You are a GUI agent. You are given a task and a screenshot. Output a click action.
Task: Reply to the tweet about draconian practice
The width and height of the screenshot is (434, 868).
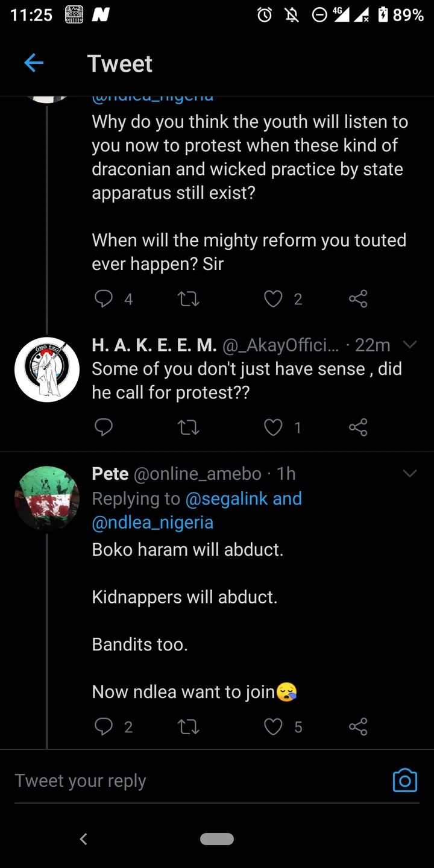pyautogui.click(x=104, y=299)
